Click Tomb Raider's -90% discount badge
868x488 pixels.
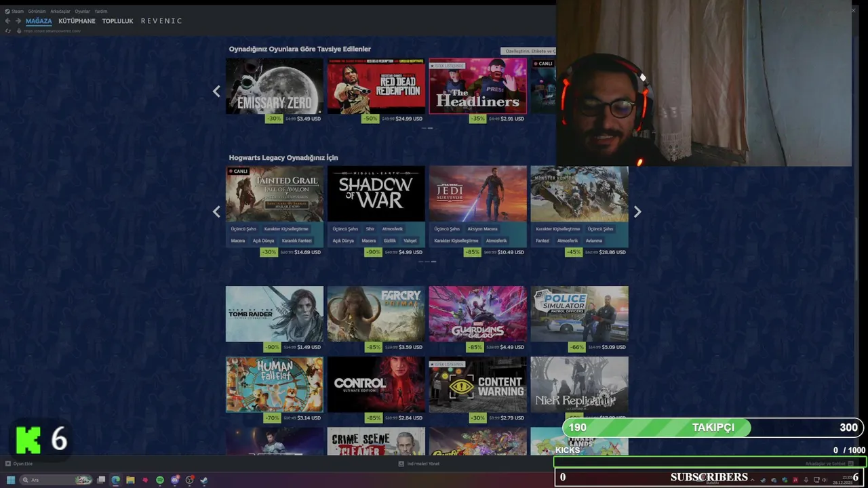pyautogui.click(x=273, y=347)
